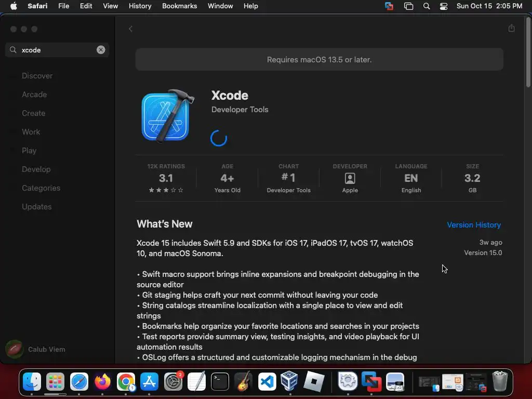Click the Version 15.0 text
Screen dimensions: 532x399
click(x=483, y=252)
